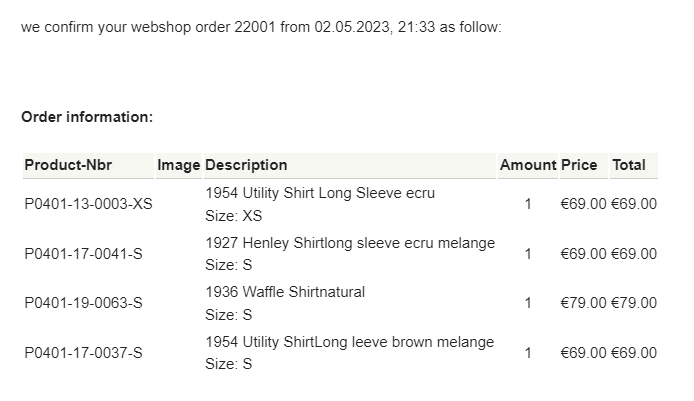Click the order confirmation sentence with 22001
The height and width of the screenshot is (401, 694).
(261, 27)
